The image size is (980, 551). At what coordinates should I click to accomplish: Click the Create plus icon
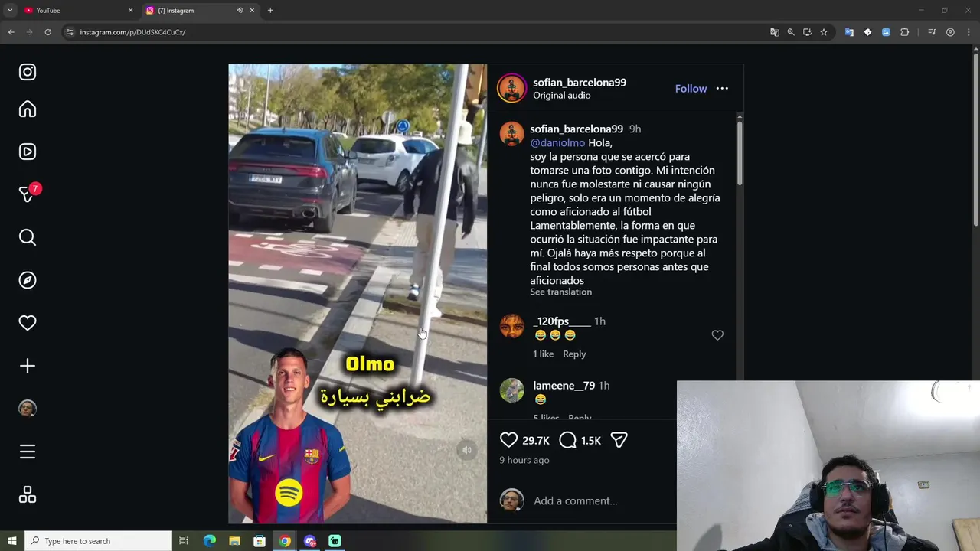(28, 366)
